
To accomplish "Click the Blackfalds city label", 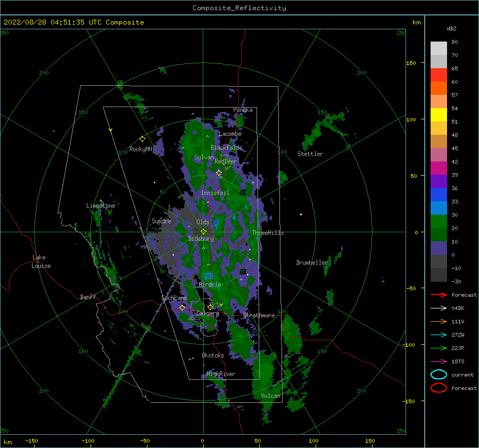I will tap(226, 148).
